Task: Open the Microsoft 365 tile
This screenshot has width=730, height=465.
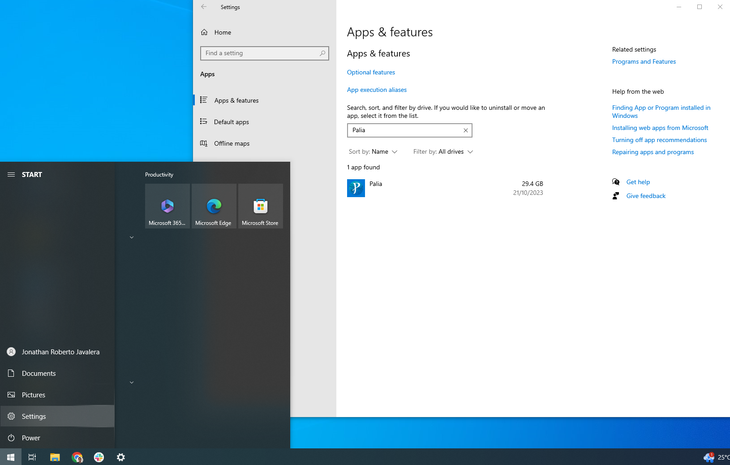Action: [x=167, y=206]
